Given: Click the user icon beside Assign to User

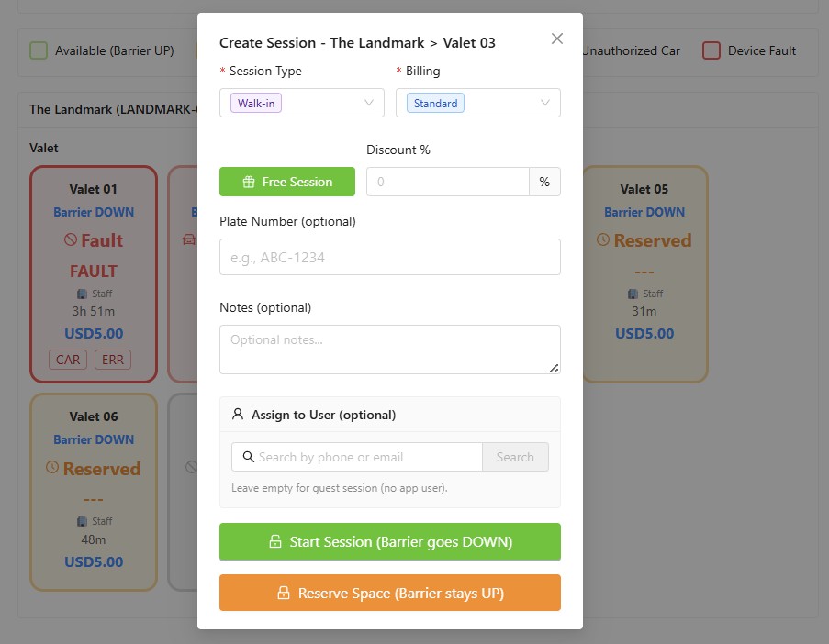Looking at the screenshot, I should (238, 415).
